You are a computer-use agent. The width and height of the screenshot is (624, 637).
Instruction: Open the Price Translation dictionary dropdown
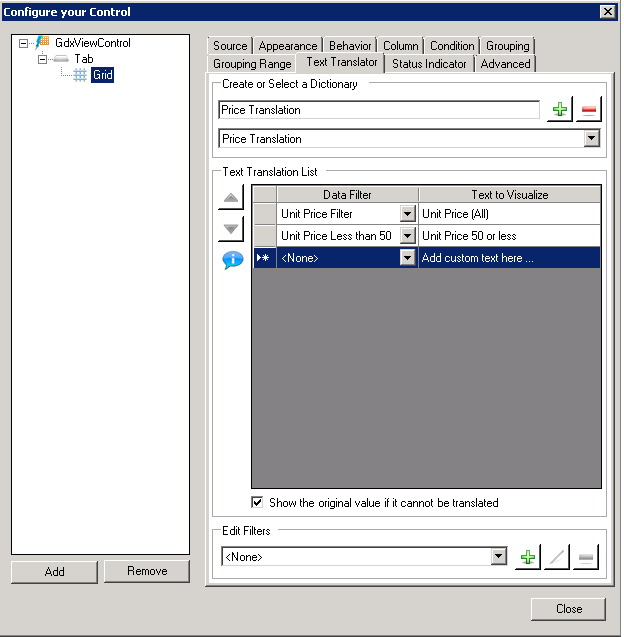591,139
